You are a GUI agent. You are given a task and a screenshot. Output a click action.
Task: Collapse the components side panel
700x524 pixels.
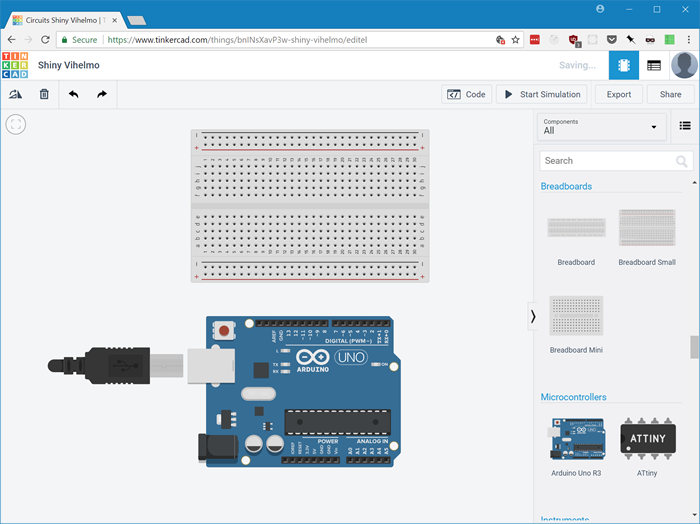tap(533, 316)
